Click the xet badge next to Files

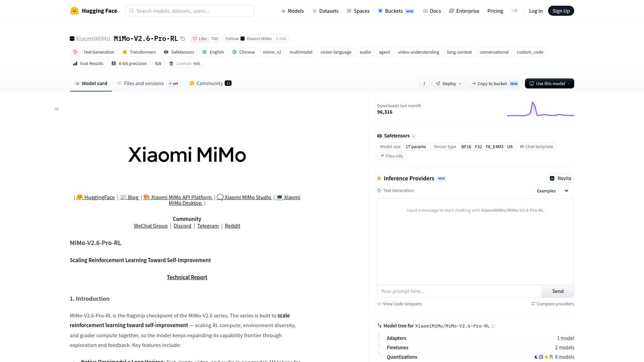[173, 83]
